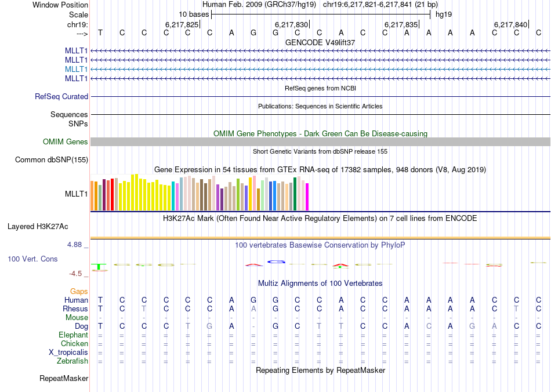Screen dimensions: 551x392
Task: Click the magenta bar in GTEx chart
Action: click(307, 197)
